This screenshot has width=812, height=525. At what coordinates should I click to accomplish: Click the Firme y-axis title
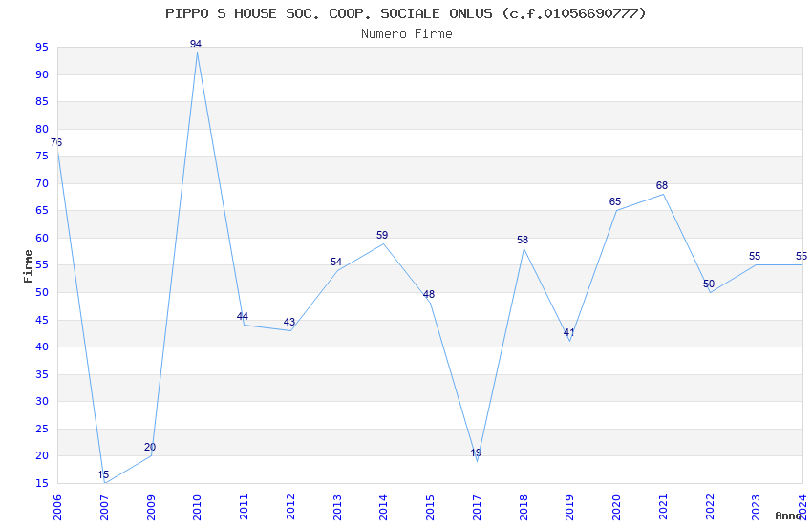click(x=28, y=266)
